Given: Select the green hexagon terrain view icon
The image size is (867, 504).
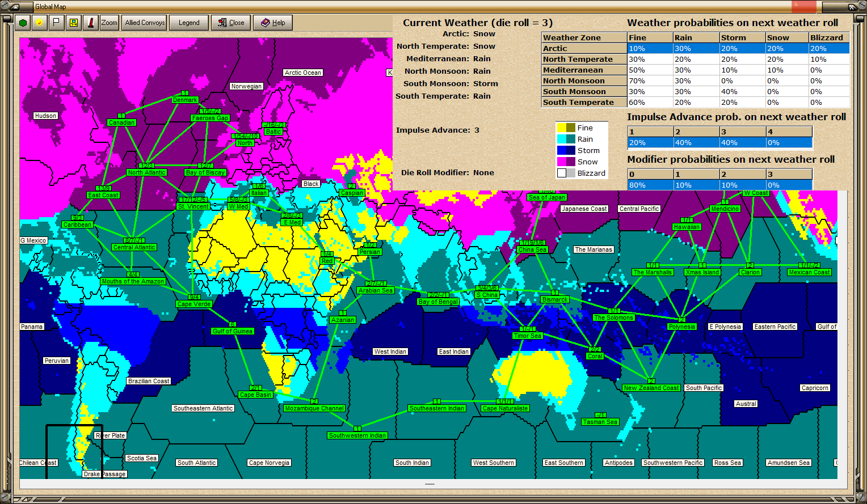Looking at the screenshot, I should point(23,23).
